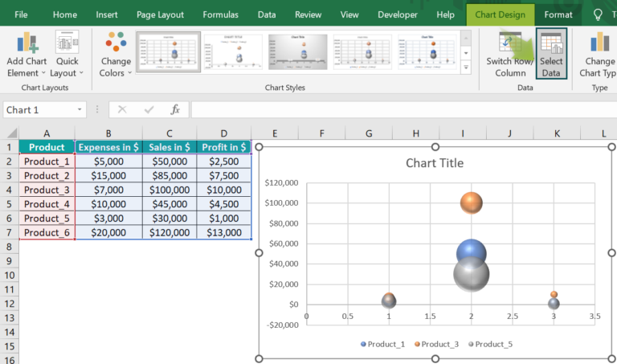Click the orange bubble at $100,000
Screen dimensions: 617x364
pos(471,202)
